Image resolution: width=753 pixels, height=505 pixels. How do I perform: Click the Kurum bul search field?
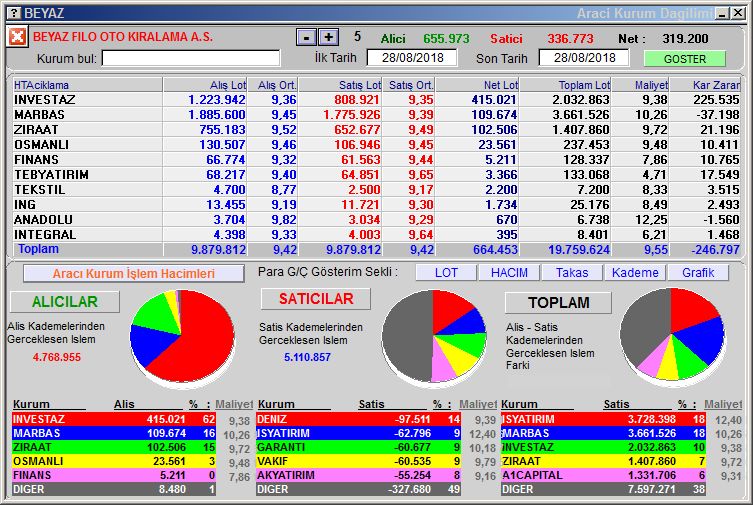[x=191, y=59]
